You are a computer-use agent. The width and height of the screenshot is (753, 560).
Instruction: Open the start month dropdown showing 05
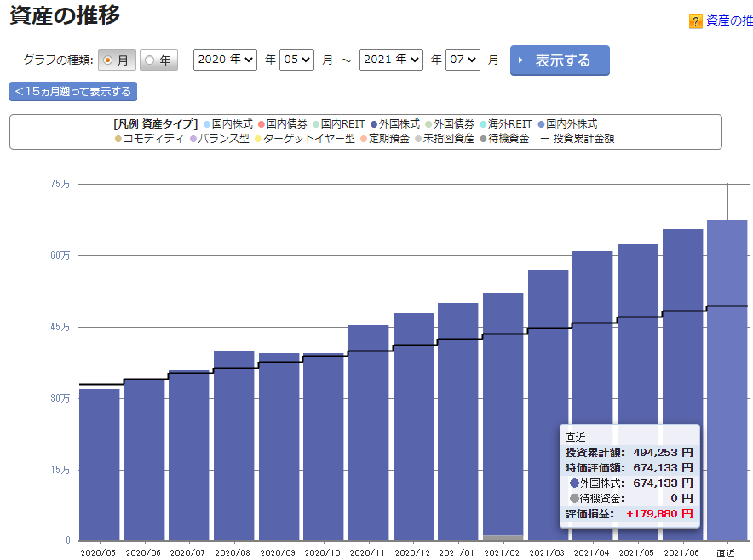pyautogui.click(x=296, y=60)
